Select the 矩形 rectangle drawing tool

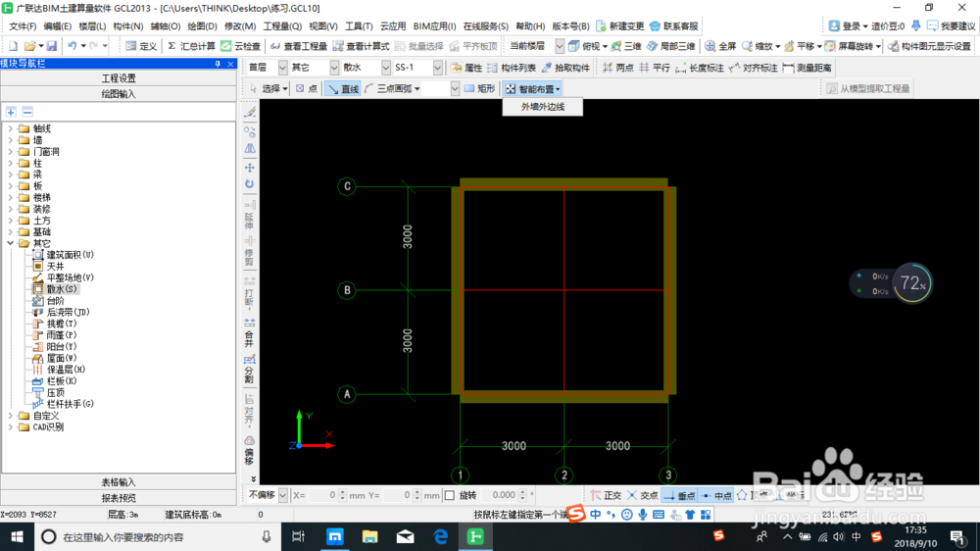tap(479, 89)
